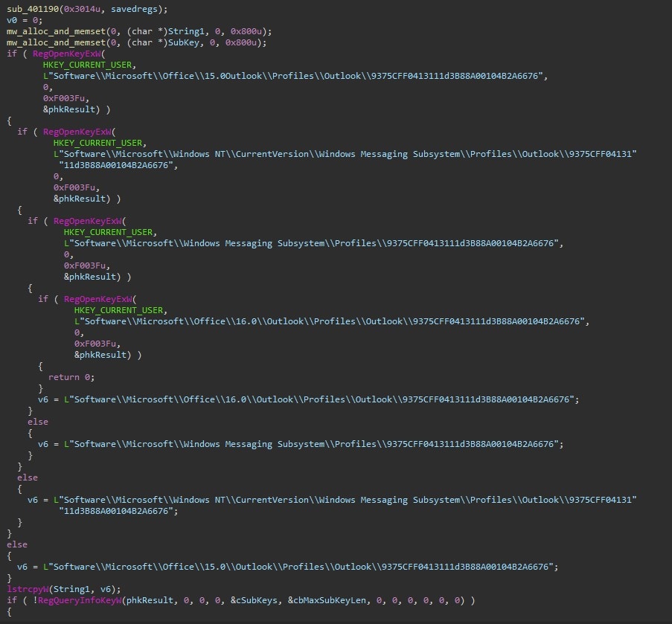672x624 pixels.
Task: Click HKEY_CURRENT_USER above the Office\\16.0 call path
Action: (118, 310)
